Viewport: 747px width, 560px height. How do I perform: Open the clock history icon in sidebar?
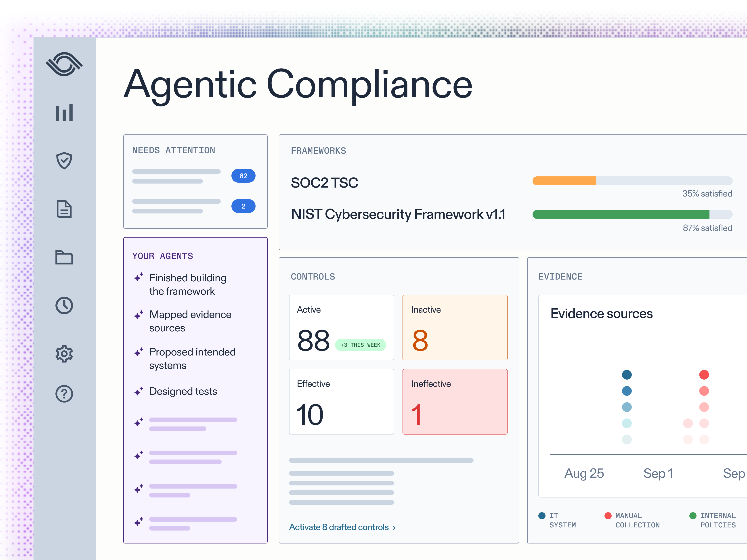(64, 305)
